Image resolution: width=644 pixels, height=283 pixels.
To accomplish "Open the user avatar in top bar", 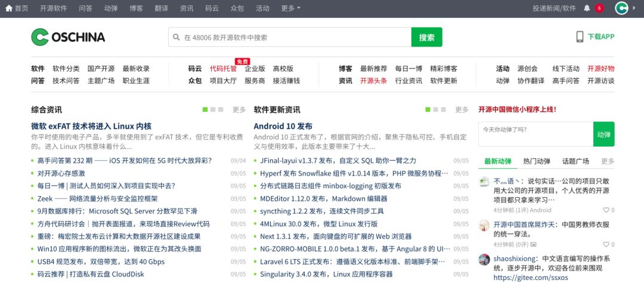I will [622, 8].
